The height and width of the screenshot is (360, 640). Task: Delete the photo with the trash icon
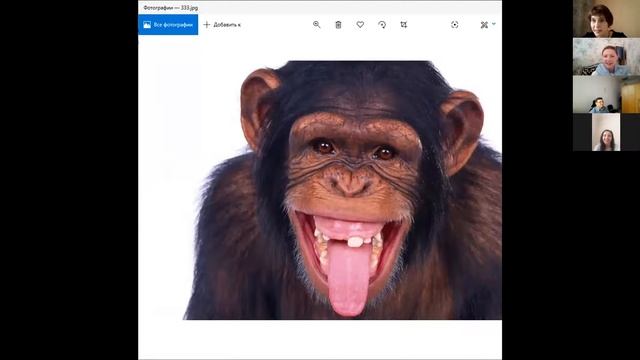coord(338,25)
